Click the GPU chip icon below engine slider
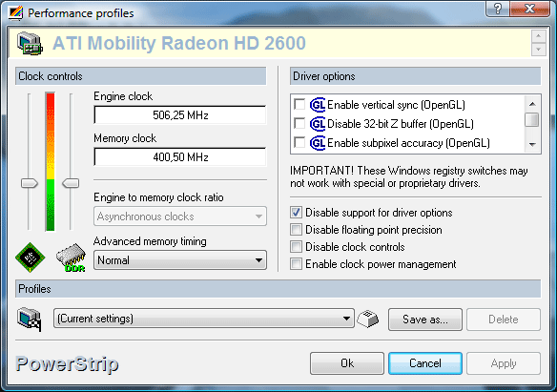 click(31, 258)
